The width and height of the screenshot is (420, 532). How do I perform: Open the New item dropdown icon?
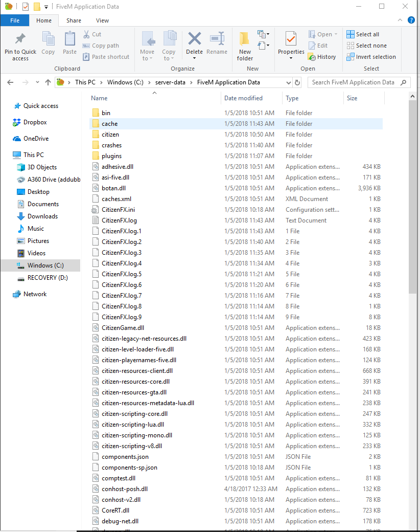click(263, 34)
